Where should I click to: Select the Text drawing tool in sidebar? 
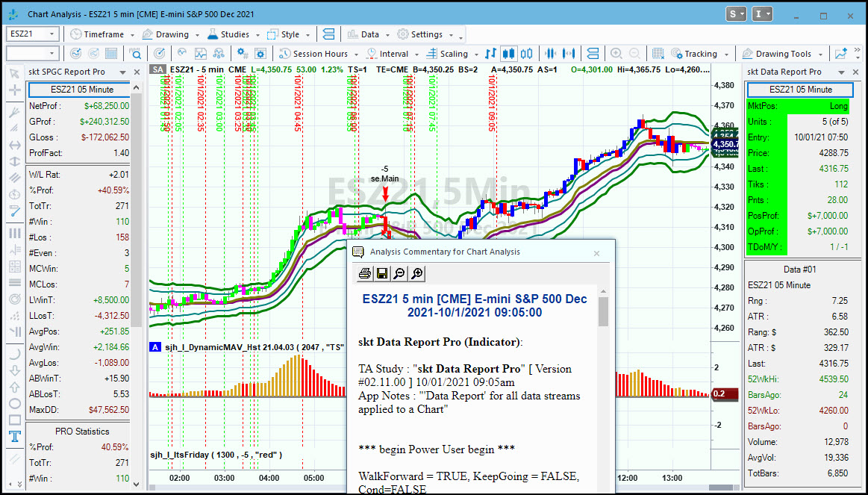click(15, 436)
